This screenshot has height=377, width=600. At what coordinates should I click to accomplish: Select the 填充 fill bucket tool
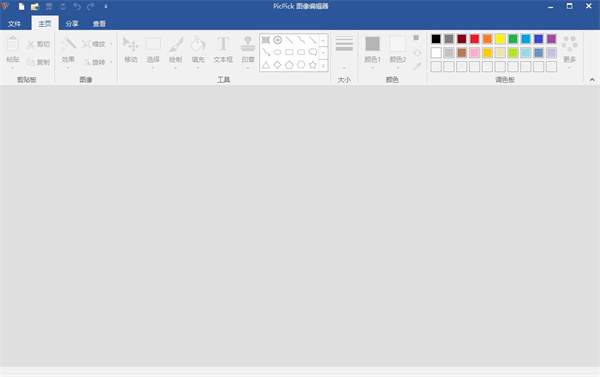(x=198, y=51)
